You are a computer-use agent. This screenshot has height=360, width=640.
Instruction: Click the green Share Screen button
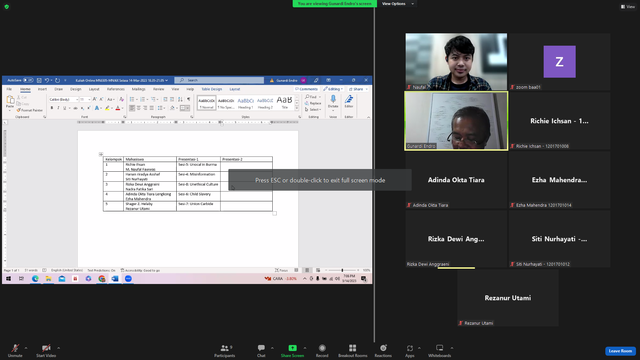click(x=292, y=350)
